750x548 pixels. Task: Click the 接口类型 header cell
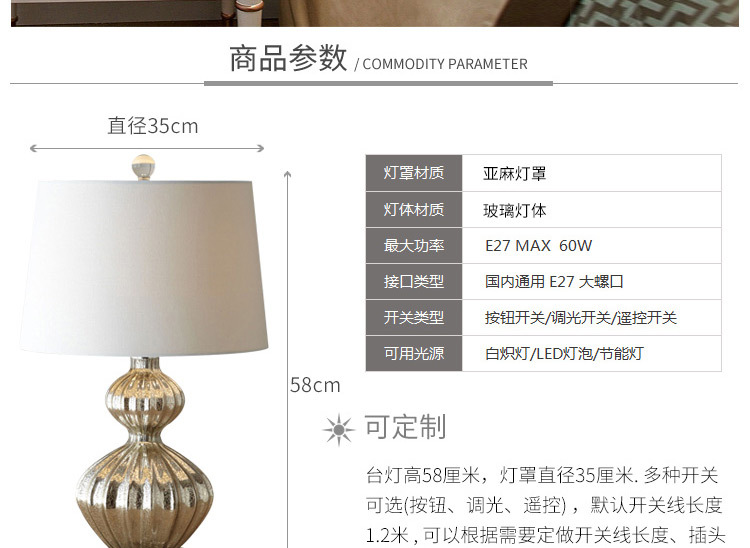[x=414, y=281]
